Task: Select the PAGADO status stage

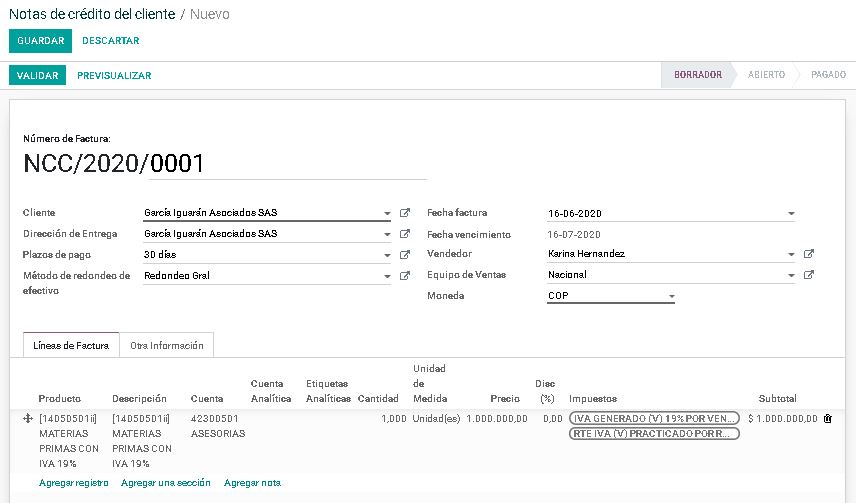Action: pos(828,75)
